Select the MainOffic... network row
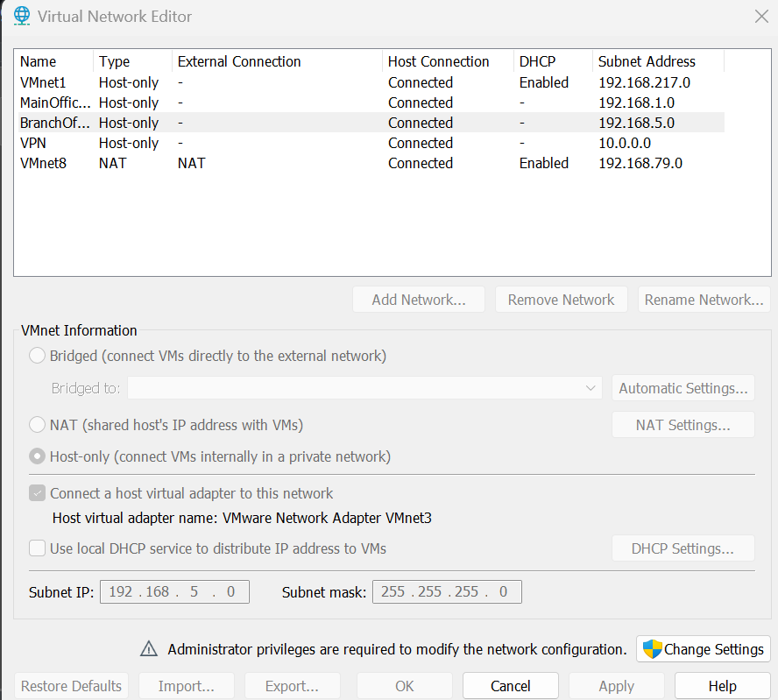This screenshot has height=700, width=778. (370, 103)
